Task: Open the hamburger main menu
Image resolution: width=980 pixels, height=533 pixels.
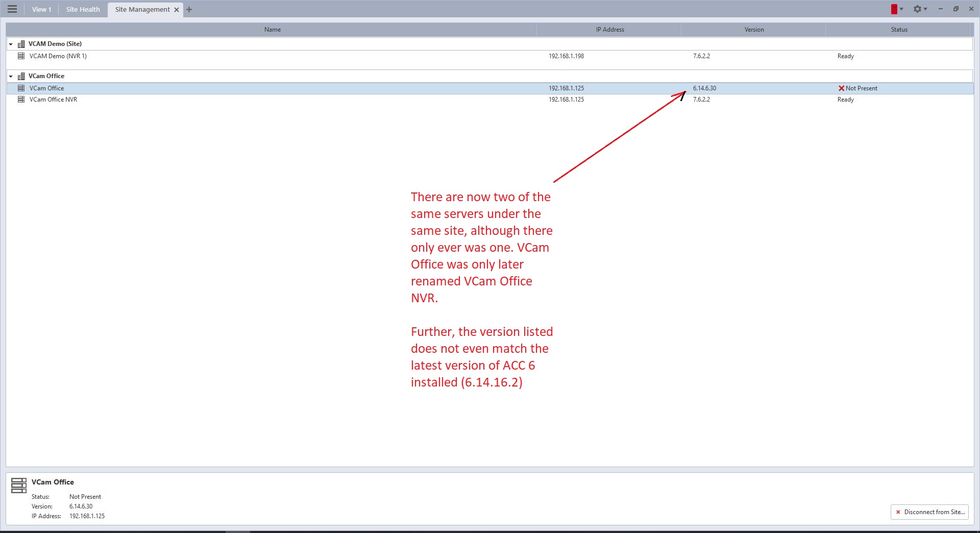Action: coord(12,9)
